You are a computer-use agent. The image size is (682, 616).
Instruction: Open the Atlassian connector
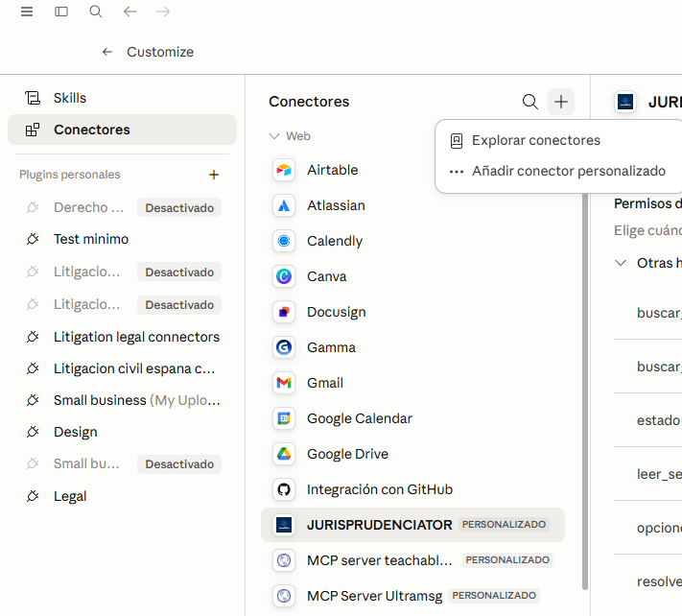click(x=412, y=205)
